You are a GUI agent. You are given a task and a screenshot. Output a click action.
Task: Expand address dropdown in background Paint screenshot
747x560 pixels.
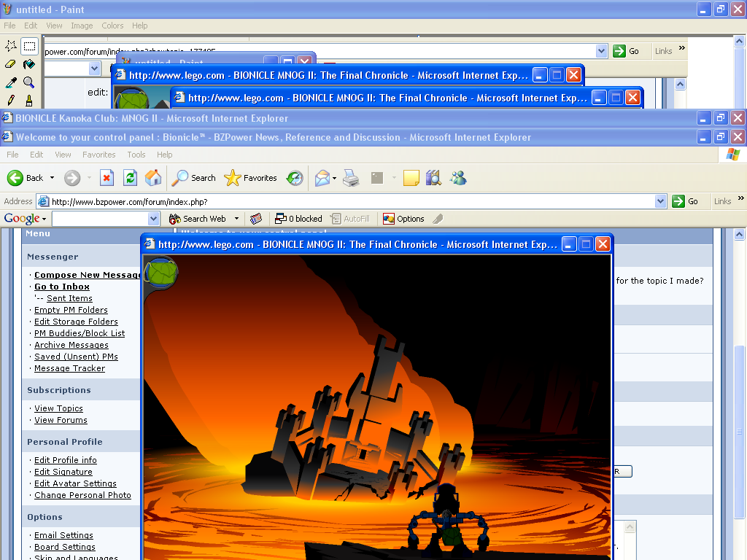[602, 51]
